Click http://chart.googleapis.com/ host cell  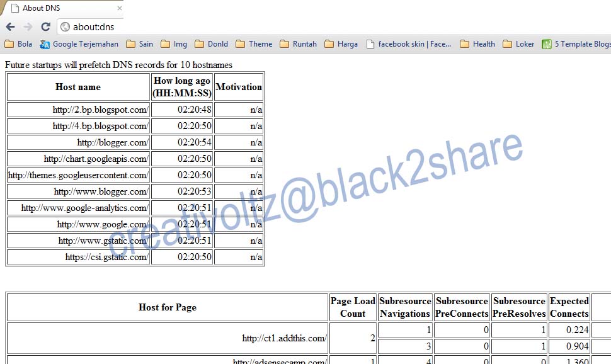[x=78, y=159]
